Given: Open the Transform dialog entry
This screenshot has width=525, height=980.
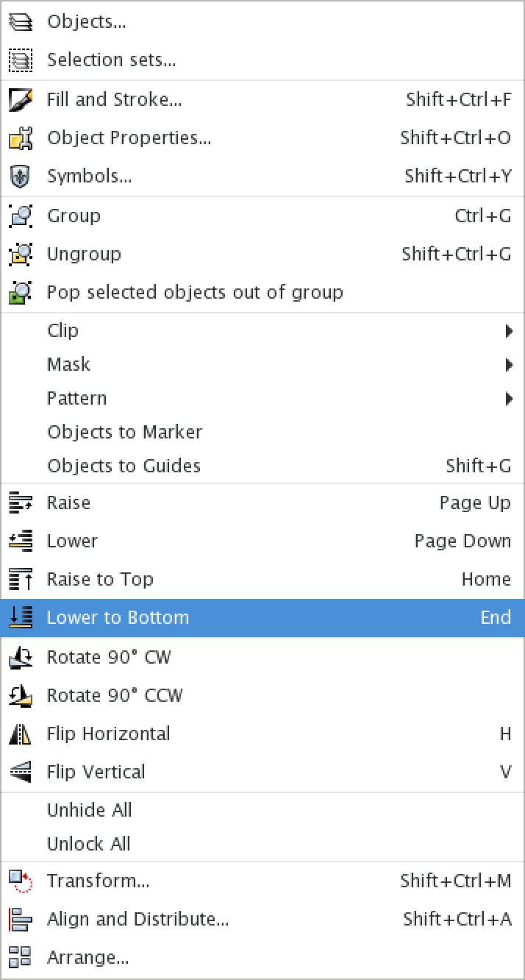Looking at the screenshot, I should [x=97, y=881].
